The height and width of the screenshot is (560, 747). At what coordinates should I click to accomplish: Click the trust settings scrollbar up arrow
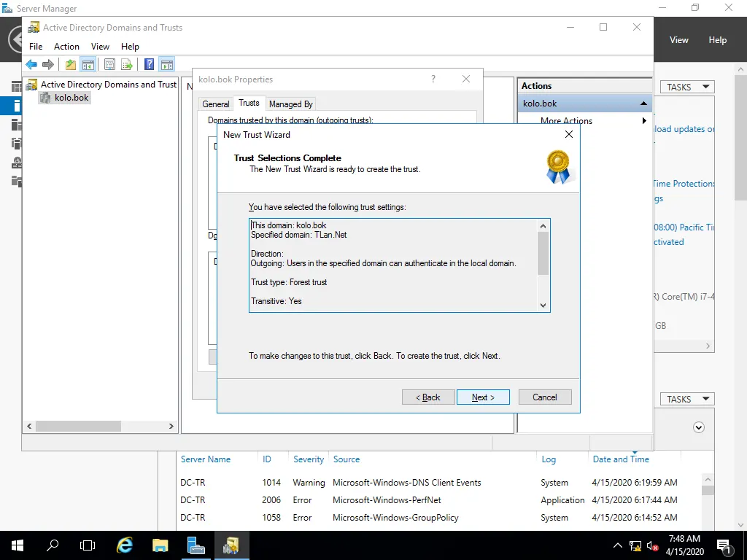click(543, 226)
